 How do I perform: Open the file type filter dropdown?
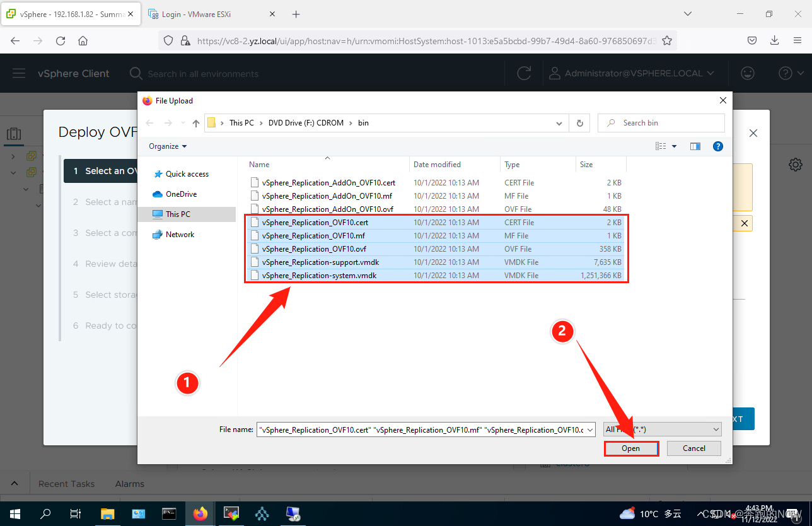[662, 430]
